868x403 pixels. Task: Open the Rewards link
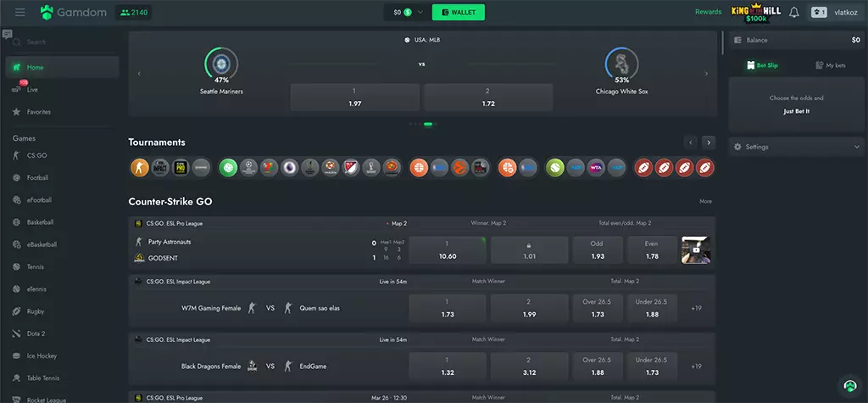coord(708,12)
